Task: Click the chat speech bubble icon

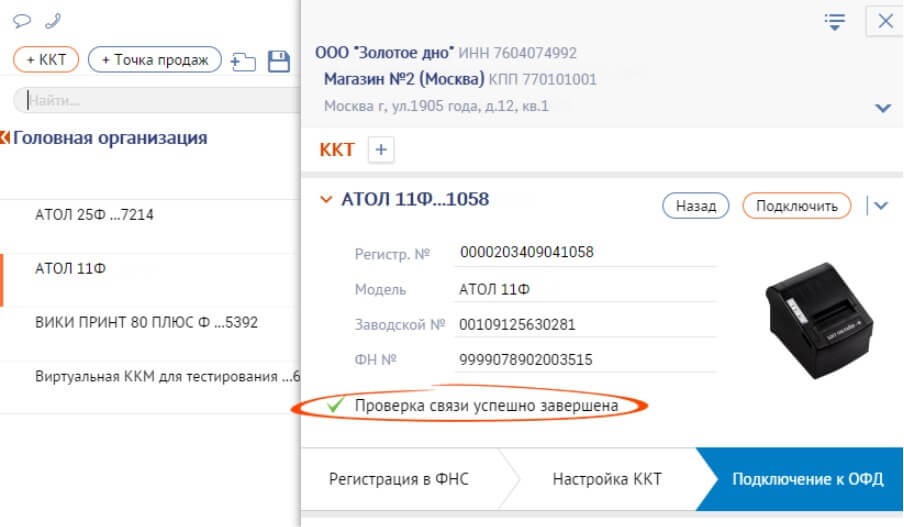Action: (21, 20)
